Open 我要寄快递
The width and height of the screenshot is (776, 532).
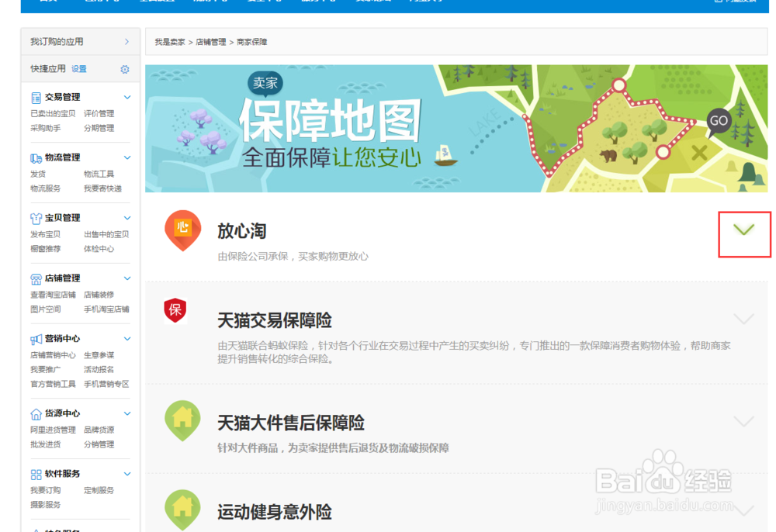pos(102,188)
